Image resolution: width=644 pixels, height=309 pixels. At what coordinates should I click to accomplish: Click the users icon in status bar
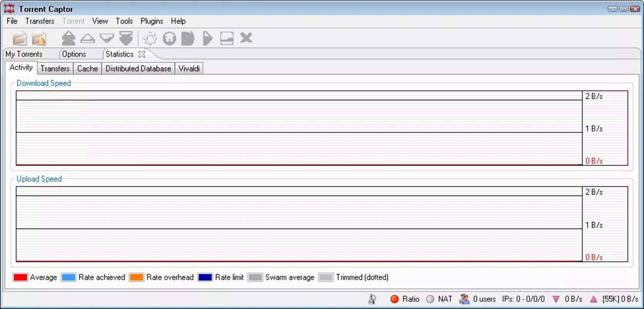coord(464,299)
